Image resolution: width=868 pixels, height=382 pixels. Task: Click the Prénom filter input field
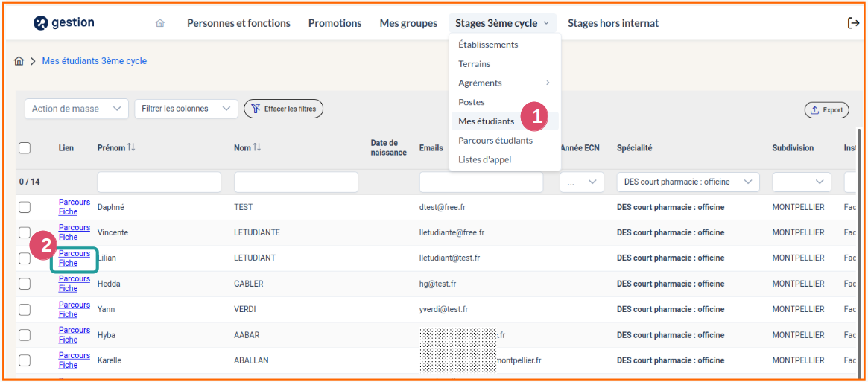point(159,182)
